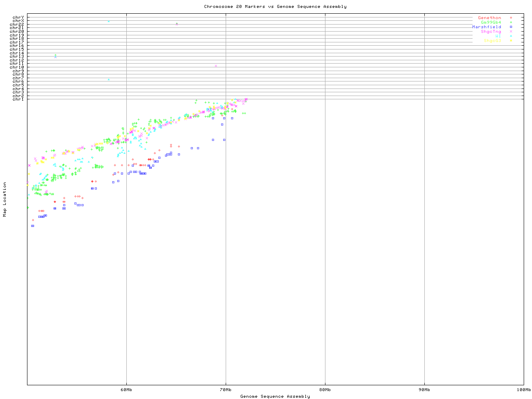
Task: Click the Genethon diamond marker in legend
Action: pos(511,18)
